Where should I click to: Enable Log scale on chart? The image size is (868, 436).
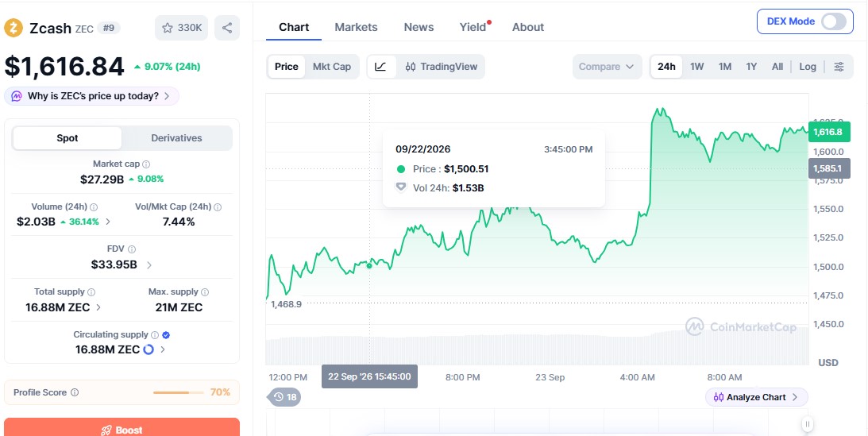click(808, 67)
